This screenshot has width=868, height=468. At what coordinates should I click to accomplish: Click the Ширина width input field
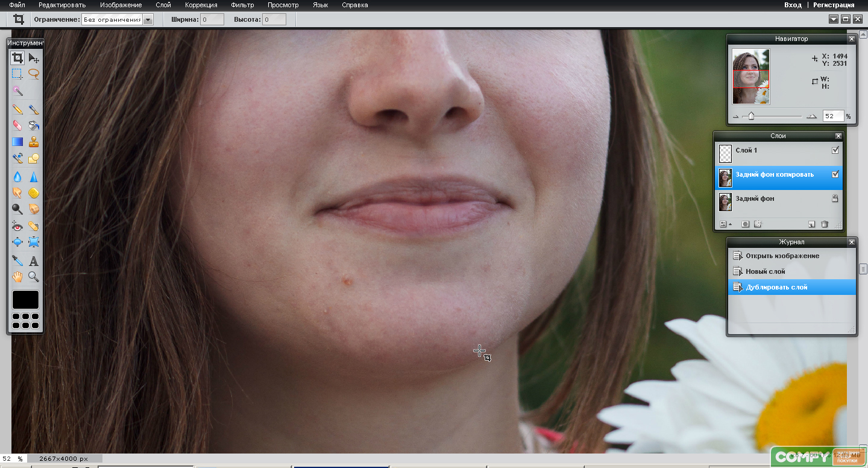tap(212, 19)
